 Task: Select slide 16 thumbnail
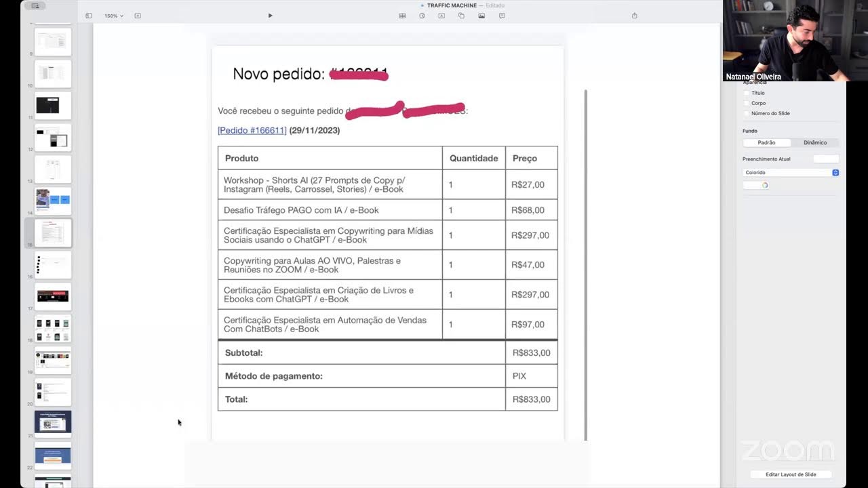pyautogui.click(x=53, y=264)
